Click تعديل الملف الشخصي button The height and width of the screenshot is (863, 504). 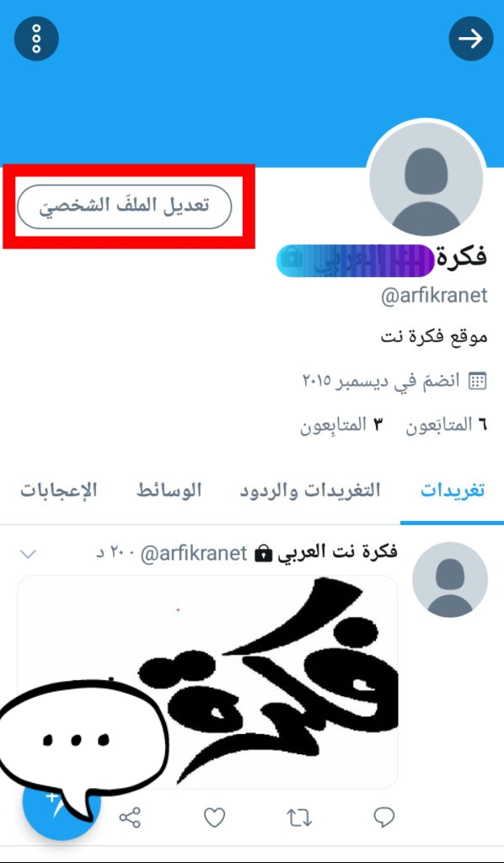pos(125,206)
